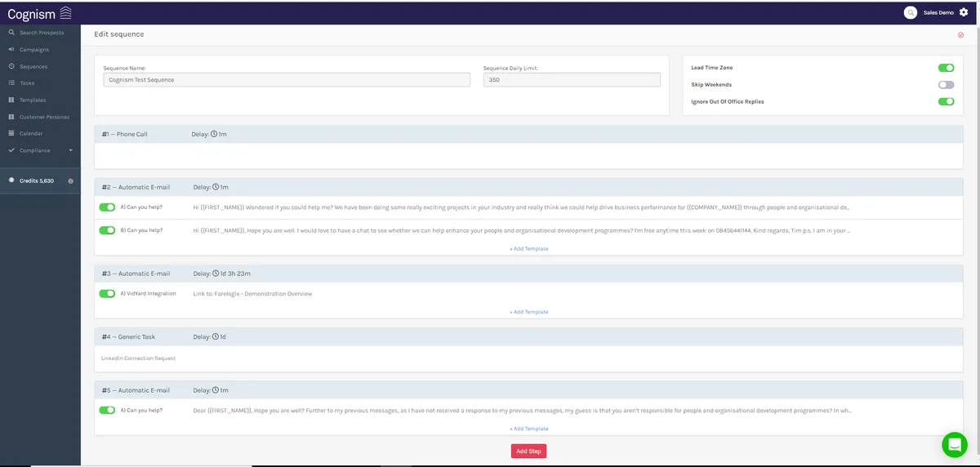Viewport: 980px width, 467px height.
Task: Click the #4 Generic Task header
Action: click(x=528, y=336)
